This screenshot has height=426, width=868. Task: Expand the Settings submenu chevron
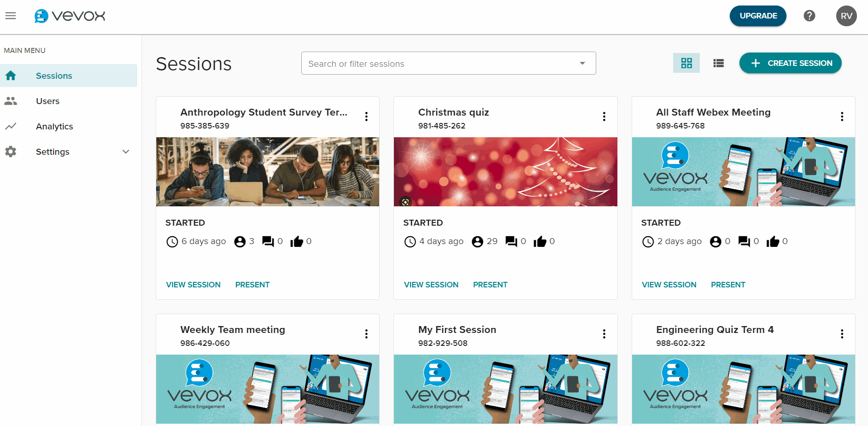(126, 152)
